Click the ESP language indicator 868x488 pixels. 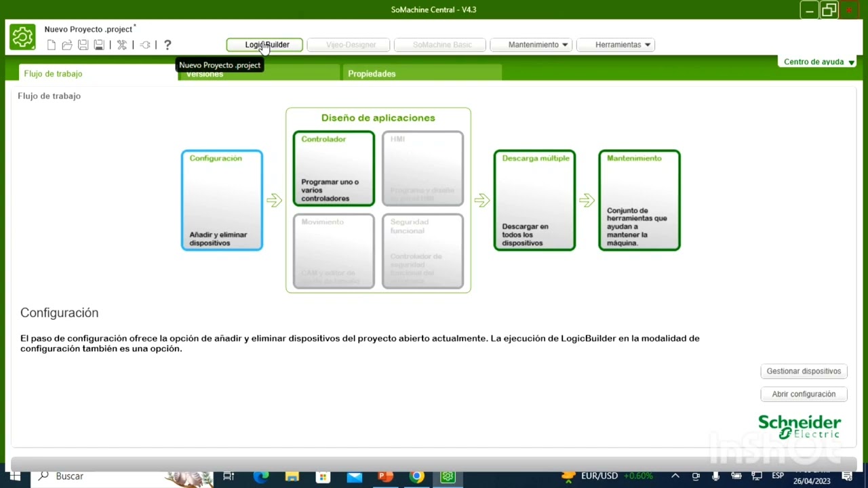(x=778, y=476)
